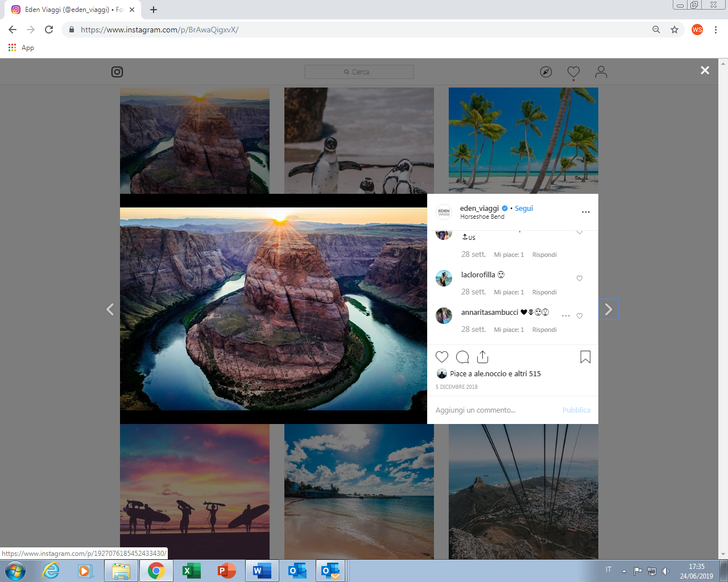Go to next post arrow

(609, 309)
